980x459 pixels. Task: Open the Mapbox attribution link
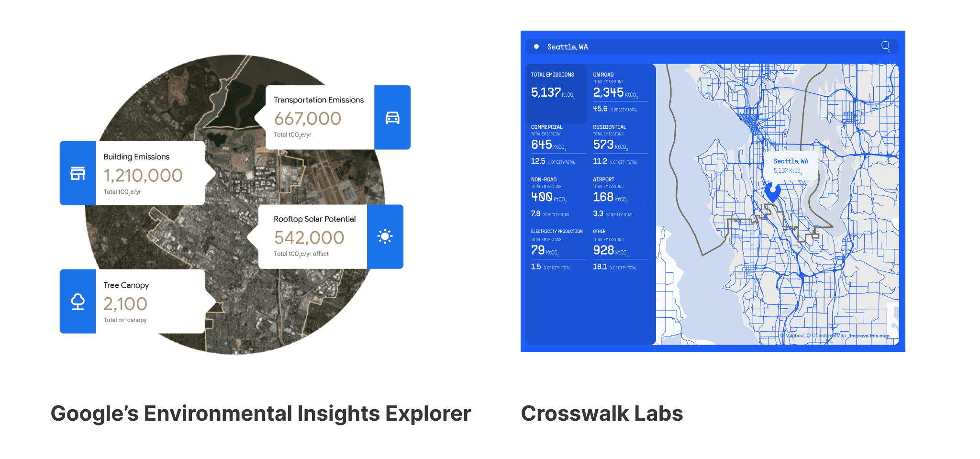click(x=793, y=336)
